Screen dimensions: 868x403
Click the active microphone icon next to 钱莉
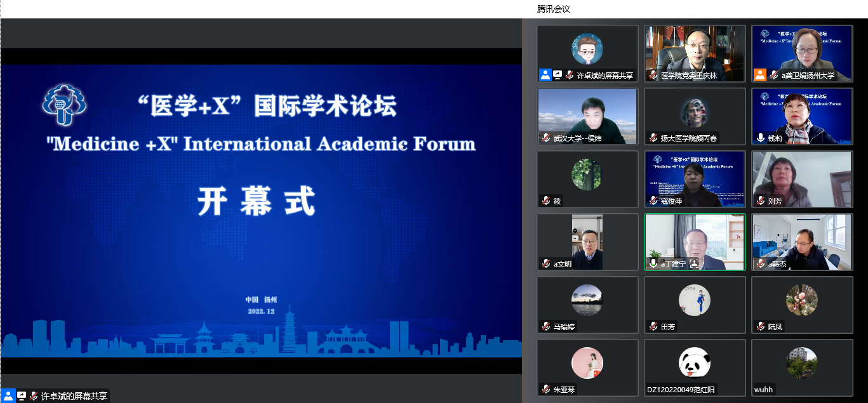(760, 138)
